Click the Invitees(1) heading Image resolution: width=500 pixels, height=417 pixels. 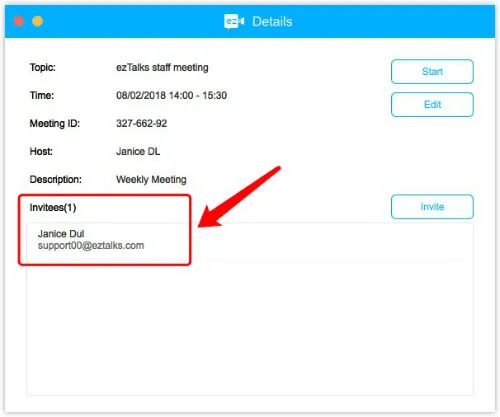coord(53,208)
